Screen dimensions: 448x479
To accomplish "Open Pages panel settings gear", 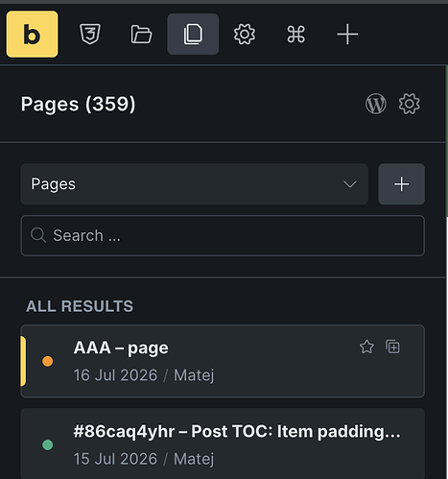I will [409, 104].
